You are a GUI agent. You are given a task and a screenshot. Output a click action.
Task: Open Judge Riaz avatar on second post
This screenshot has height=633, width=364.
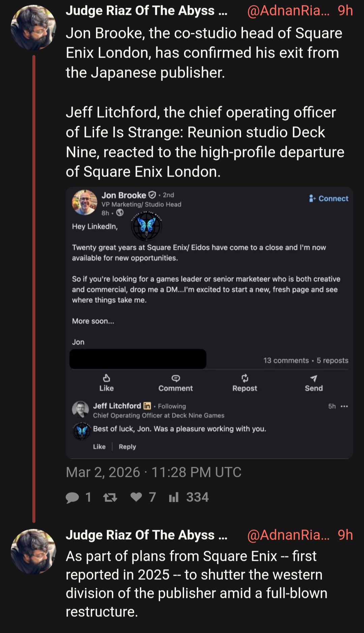point(33,551)
